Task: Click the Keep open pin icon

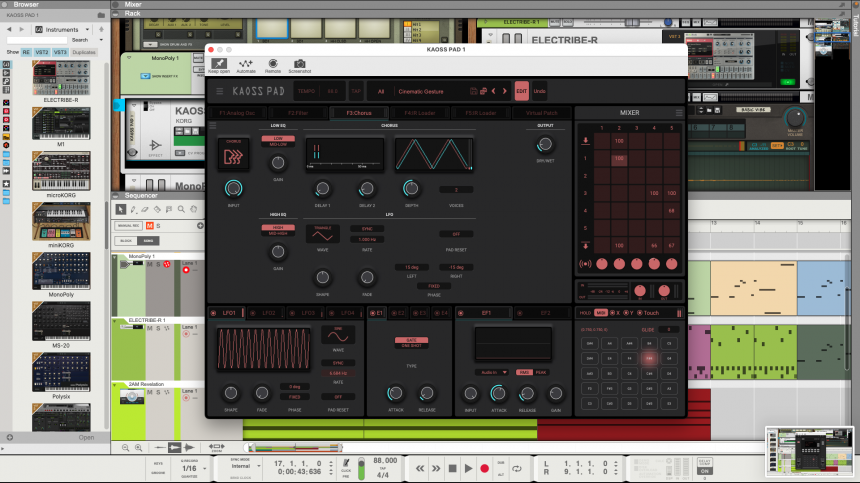Action: 219,64
